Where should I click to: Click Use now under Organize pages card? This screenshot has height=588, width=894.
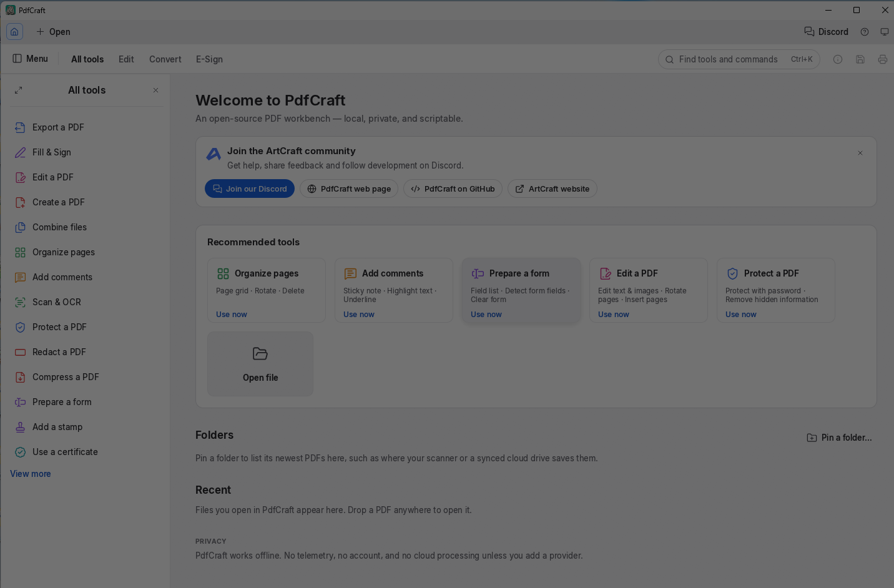click(232, 315)
